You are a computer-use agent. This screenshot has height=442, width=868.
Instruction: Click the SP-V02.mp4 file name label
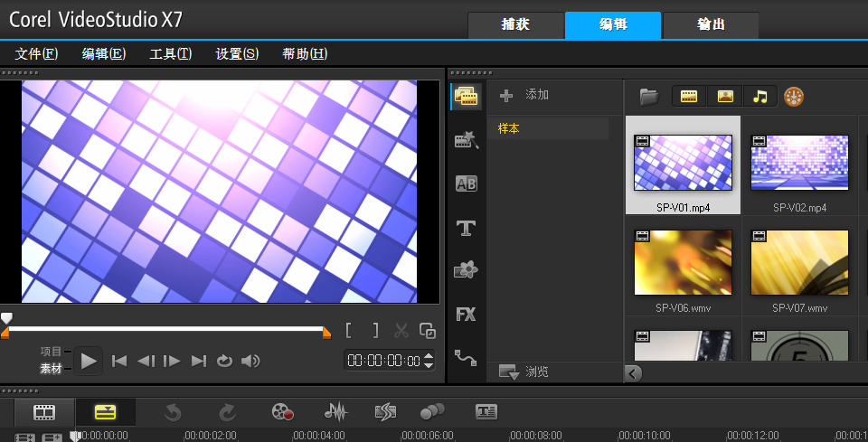[x=800, y=208]
